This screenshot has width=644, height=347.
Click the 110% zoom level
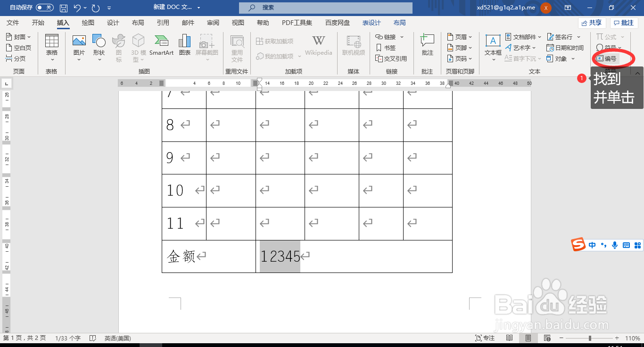click(x=633, y=338)
